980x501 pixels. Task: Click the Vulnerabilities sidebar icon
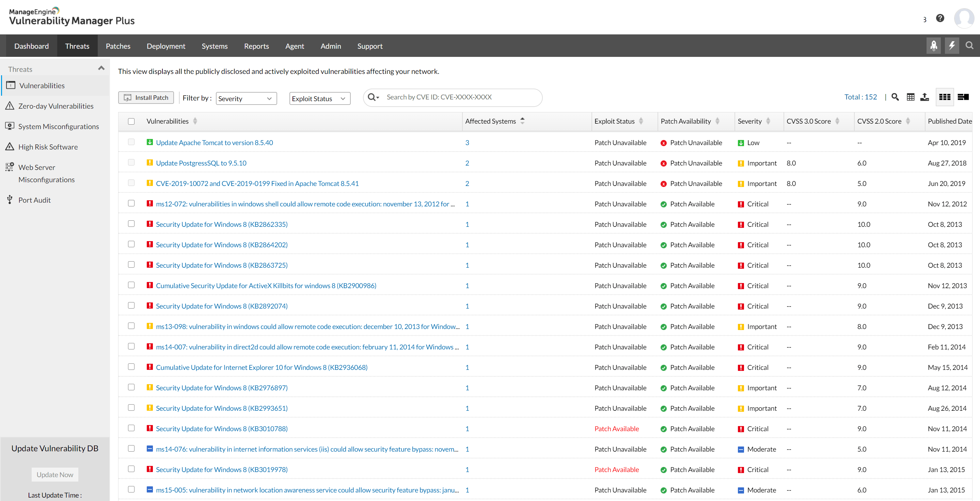tap(11, 85)
